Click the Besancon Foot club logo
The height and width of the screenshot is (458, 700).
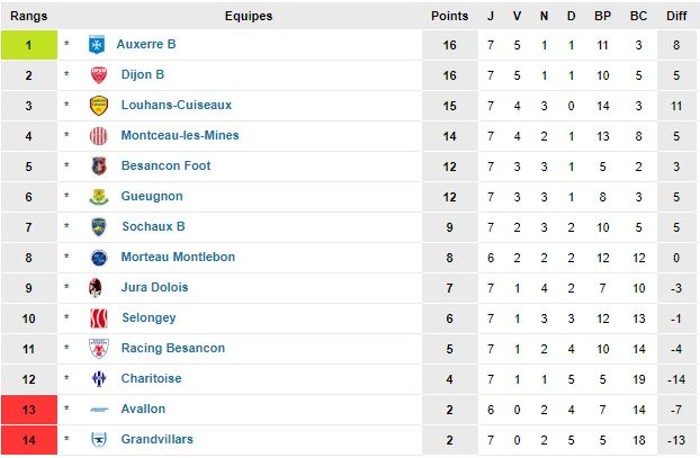[x=99, y=166]
